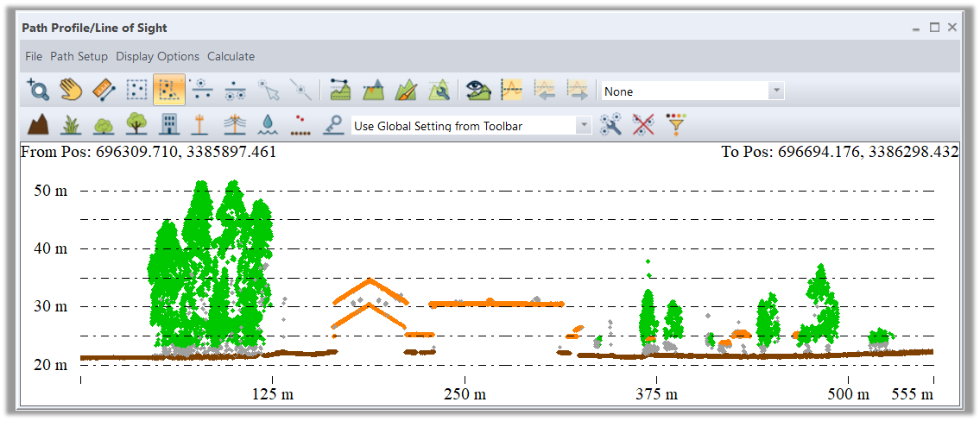This screenshot has width=980, height=421.
Task: Click the 30 m elevation label
Action: (50, 307)
